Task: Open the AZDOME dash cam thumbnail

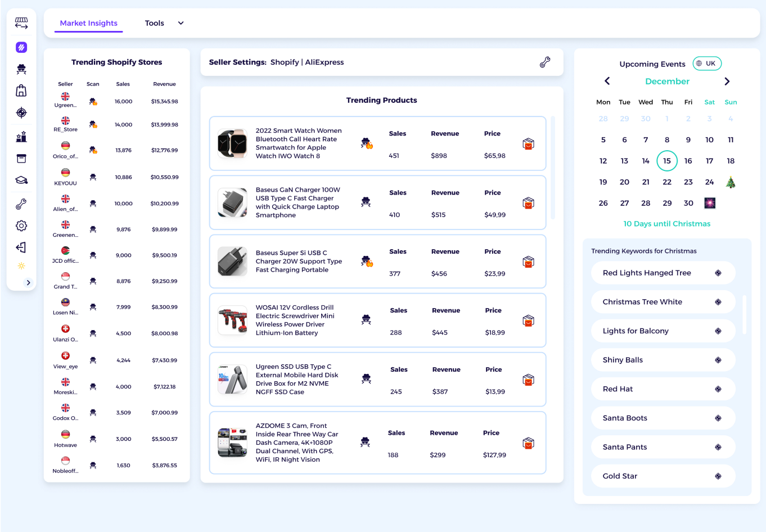Action: (232, 443)
